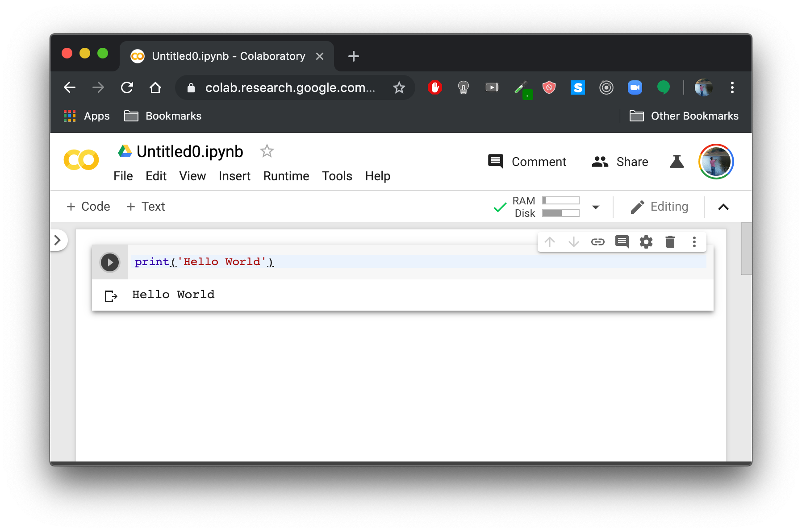Rename the Untitled0.ipynb title
802x532 pixels.
190,152
